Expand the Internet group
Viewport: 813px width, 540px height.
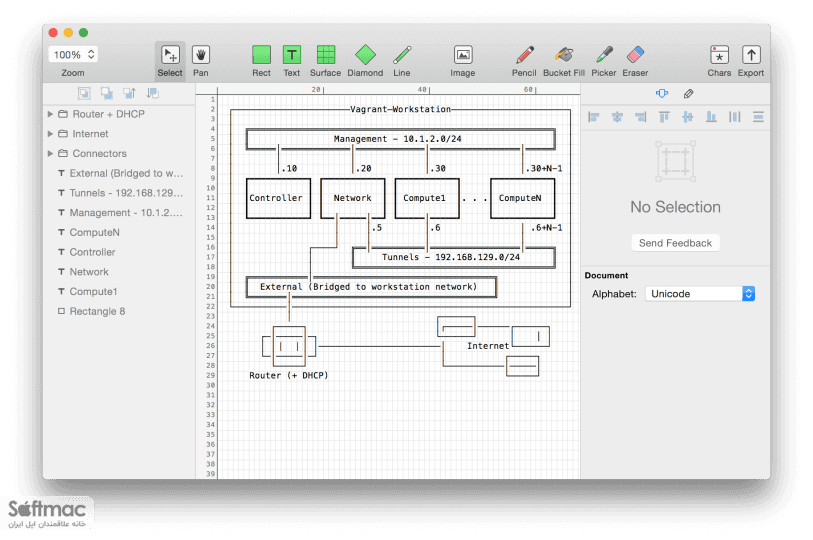point(50,133)
